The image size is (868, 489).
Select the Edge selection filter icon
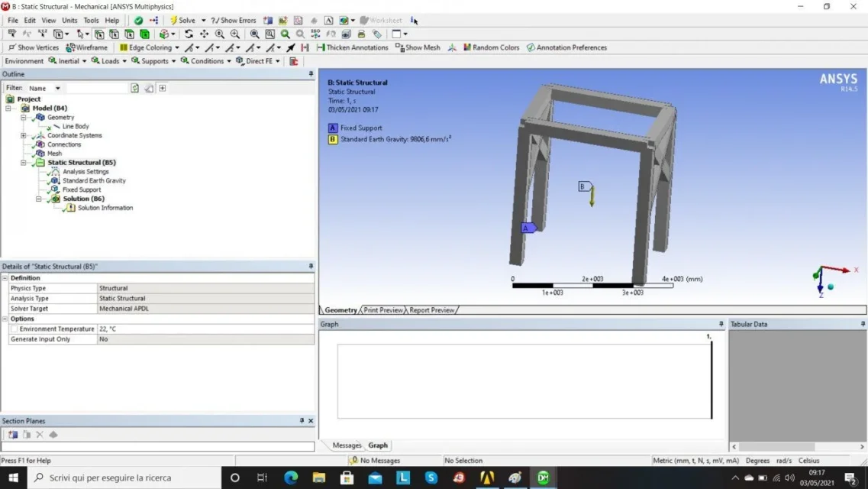(x=114, y=34)
